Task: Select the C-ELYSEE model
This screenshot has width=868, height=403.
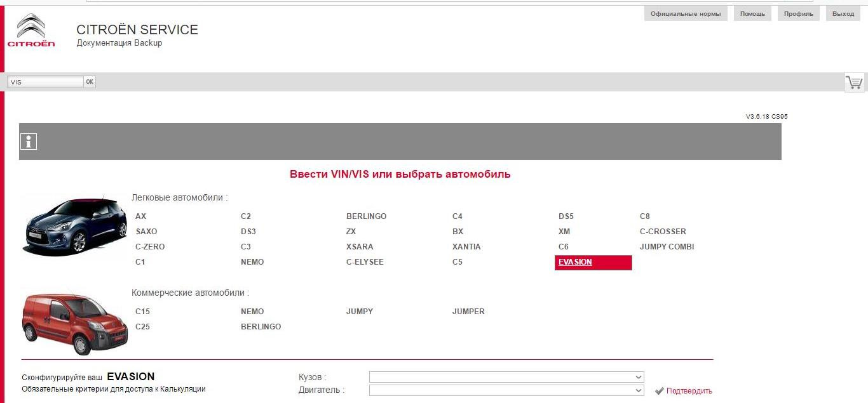Action: point(365,262)
